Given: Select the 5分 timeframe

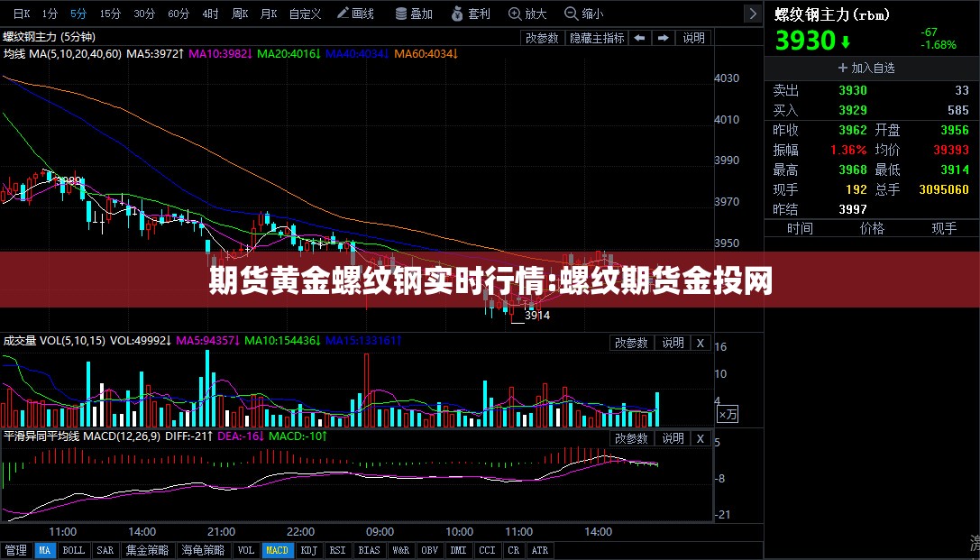Looking at the screenshot, I should pyautogui.click(x=78, y=14).
